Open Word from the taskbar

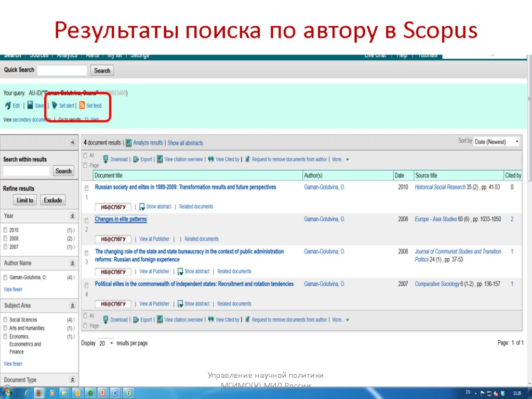point(115,393)
